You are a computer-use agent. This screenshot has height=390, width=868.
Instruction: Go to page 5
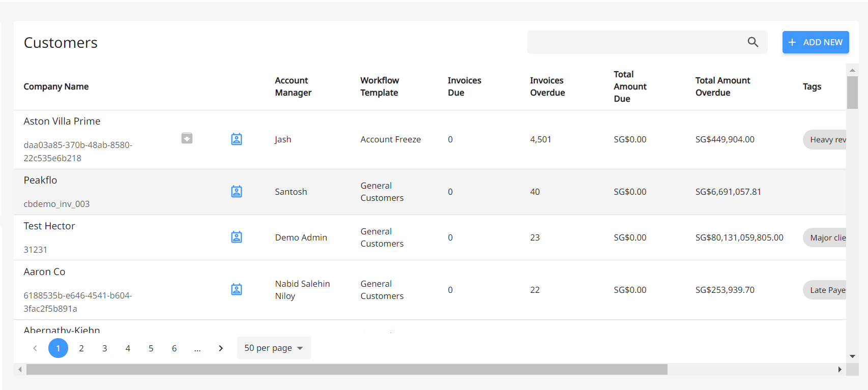pos(151,348)
